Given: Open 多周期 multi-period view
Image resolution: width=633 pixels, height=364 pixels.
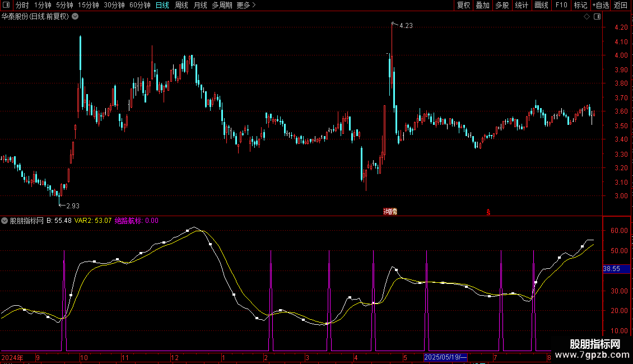Looking at the screenshot, I should click(222, 5).
